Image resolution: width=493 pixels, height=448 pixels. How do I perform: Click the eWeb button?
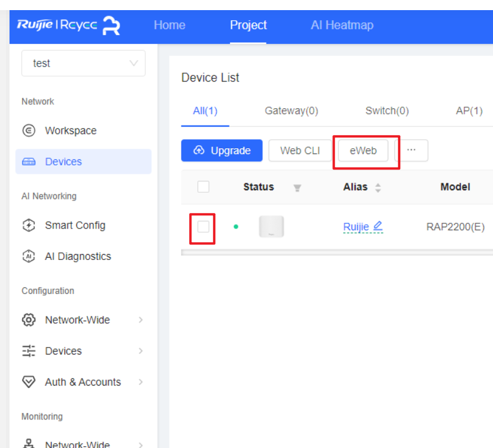(x=363, y=151)
